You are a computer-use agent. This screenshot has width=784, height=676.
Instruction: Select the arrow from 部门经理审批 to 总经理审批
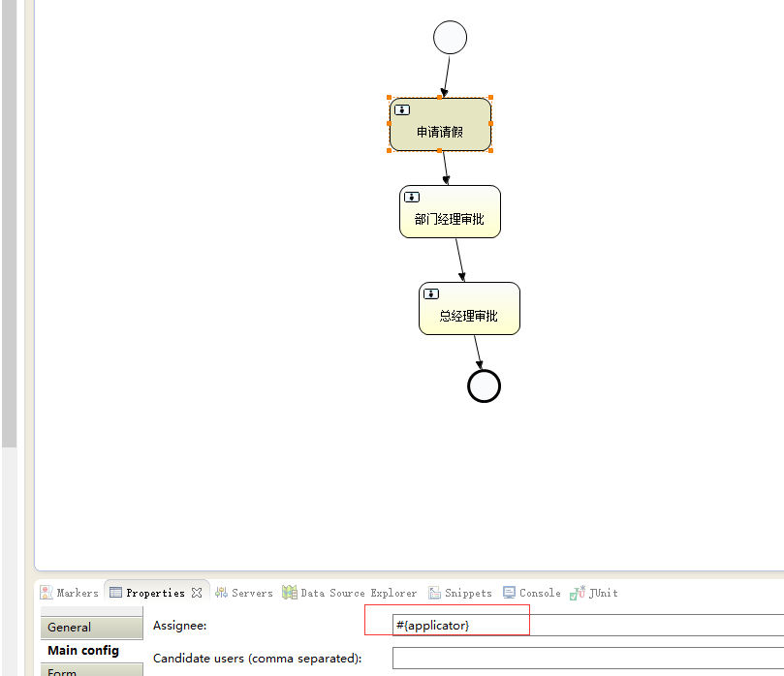460,260
